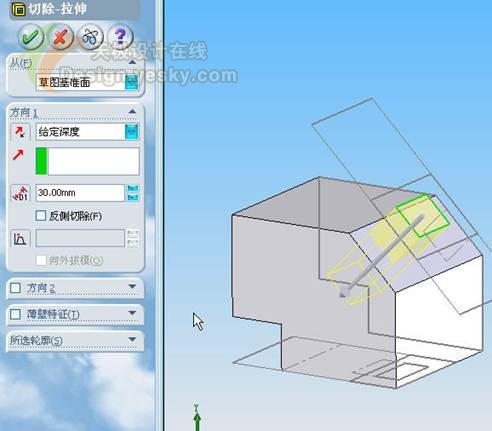Click the depth value spinner arrows

(133, 193)
